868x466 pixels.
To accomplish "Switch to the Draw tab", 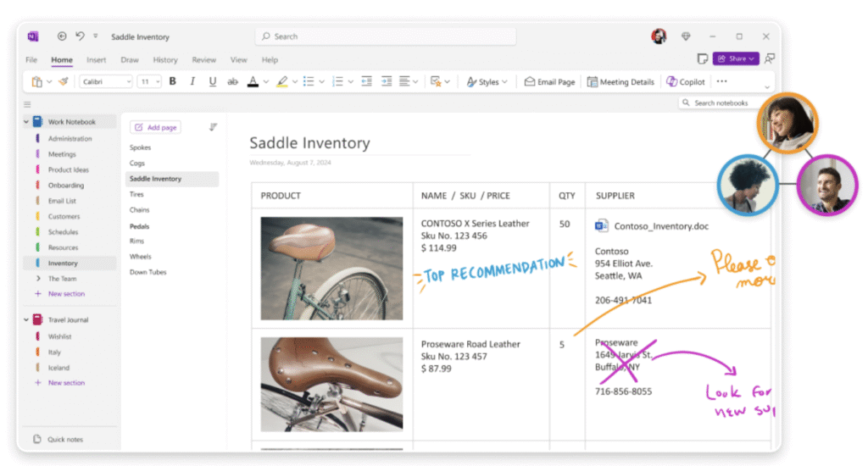I will pos(130,60).
